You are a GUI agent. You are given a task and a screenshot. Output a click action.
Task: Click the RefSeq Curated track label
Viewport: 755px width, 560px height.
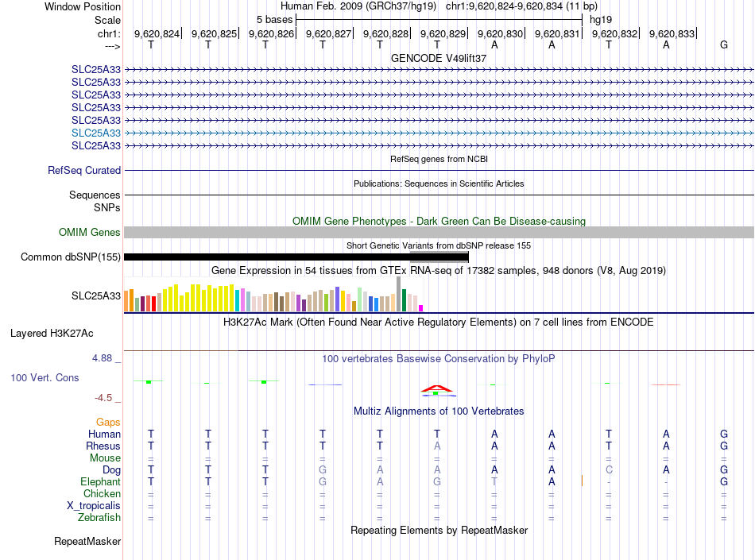(x=84, y=170)
